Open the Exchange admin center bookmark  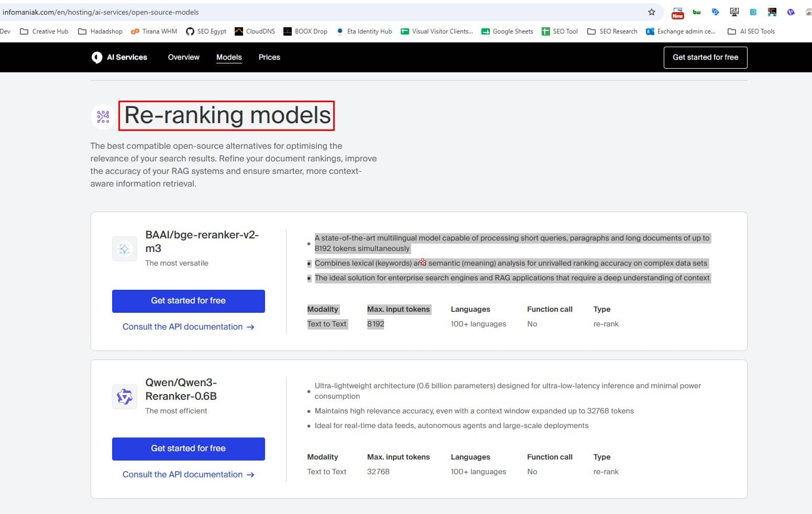pyautogui.click(x=681, y=31)
